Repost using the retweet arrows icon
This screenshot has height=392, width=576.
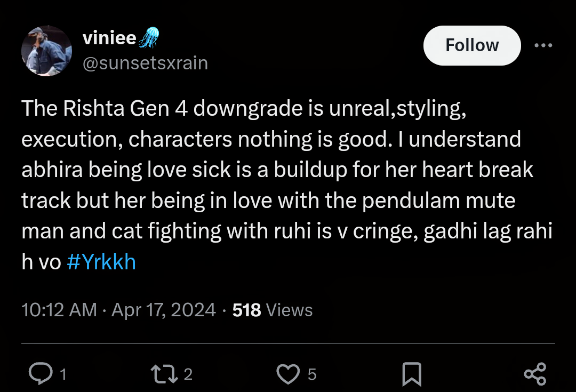pyautogui.click(x=165, y=374)
